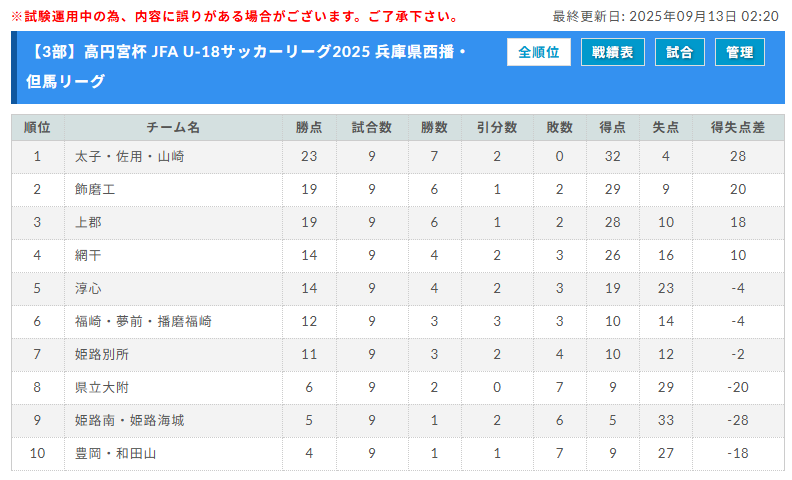This screenshot has height=480, width=792.
Task: Open the 県立大附 team entry
Action: pyautogui.click(x=102, y=387)
